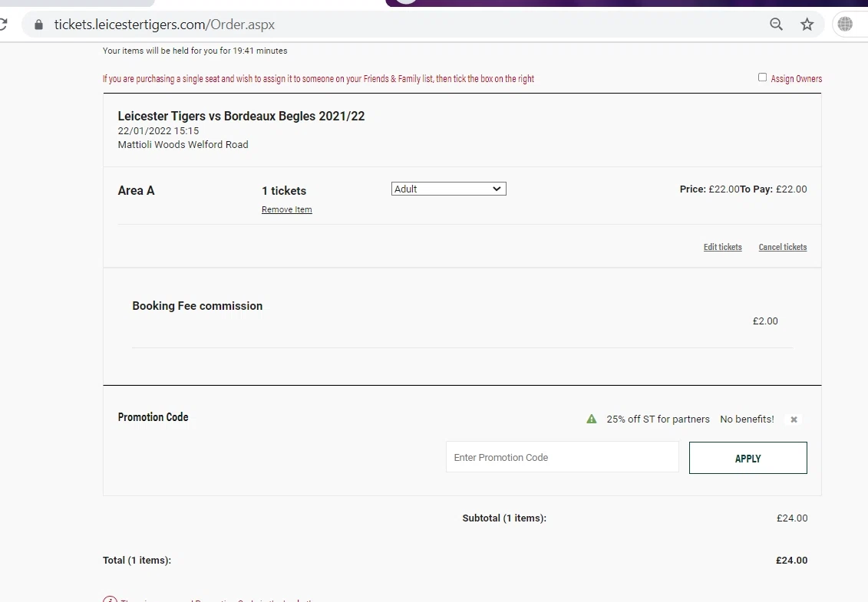The width and height of the screenshot is (868, 602).
Task: Click the Subtotal (1 items) label
Action: pyautogui.click(x=504, y=518)
